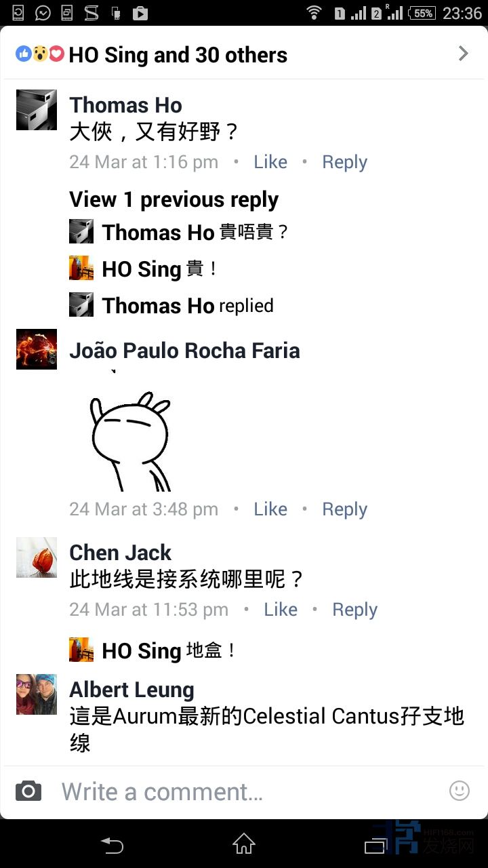
Task: Reply to Thomas Ho's comment
Action: click(x=345, y=162)
